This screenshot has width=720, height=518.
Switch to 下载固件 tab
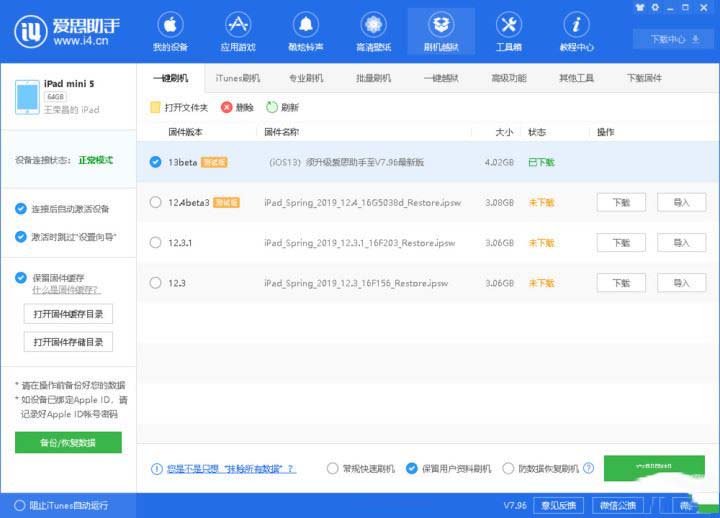644,78
